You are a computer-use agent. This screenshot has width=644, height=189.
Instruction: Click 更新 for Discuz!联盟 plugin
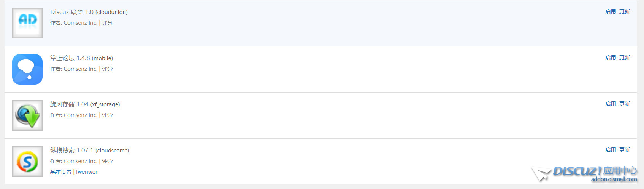[x=625, y=12]
